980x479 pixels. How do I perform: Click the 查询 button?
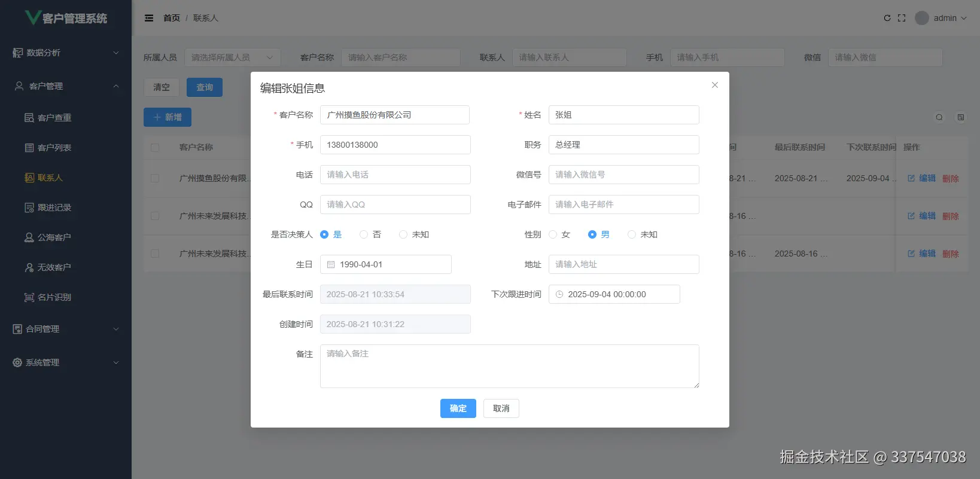coord(205,87)
